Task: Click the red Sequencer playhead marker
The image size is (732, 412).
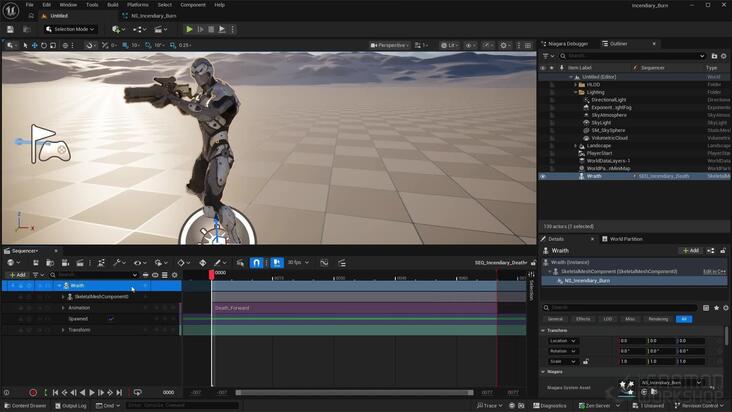Action: click(211, 274)
